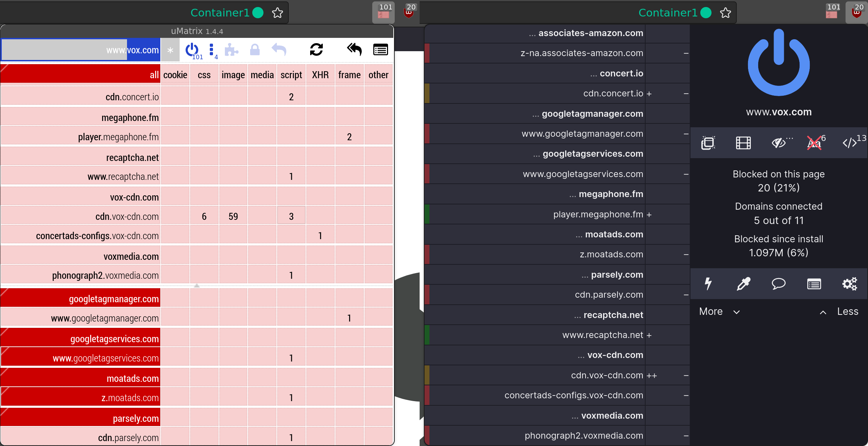Click cdn.vox-cdn.com row in uBlock list
868x446 pixels.
pyautogui.click(x=557, y=375)
